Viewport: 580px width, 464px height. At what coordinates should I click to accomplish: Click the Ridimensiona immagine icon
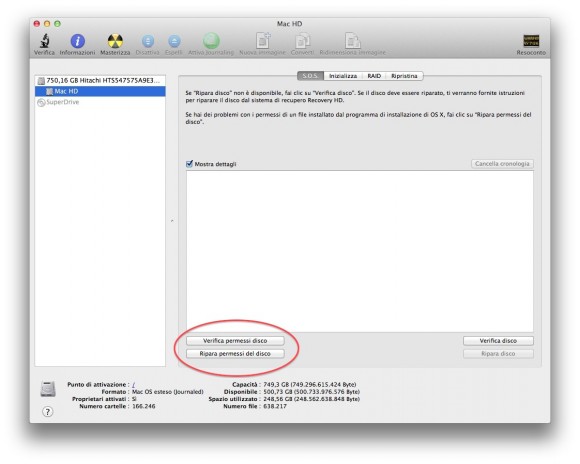(x=353, y=40)
